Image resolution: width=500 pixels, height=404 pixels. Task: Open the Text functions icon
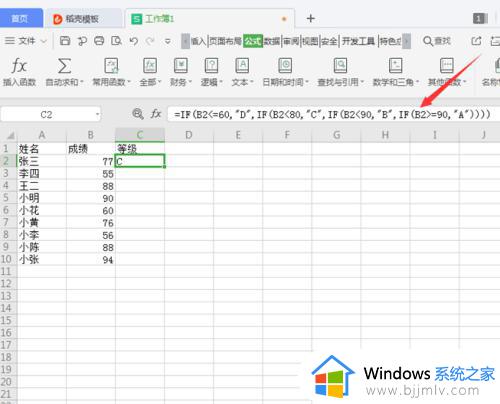point(242,66)
